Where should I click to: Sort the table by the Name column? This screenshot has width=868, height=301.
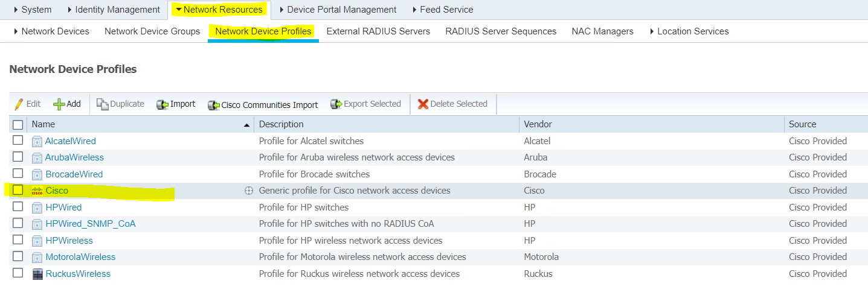pos(43,124)
